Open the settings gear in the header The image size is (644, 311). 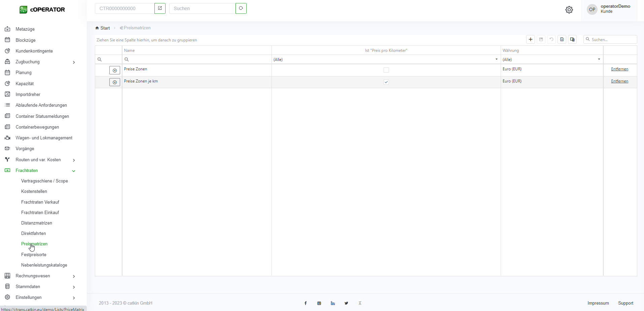tap(569, 10)
